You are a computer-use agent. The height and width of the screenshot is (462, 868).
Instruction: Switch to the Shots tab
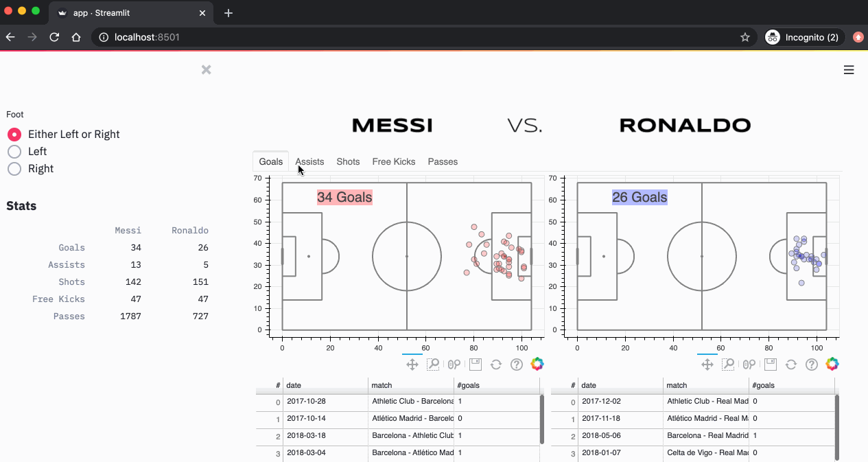(348, 161)
